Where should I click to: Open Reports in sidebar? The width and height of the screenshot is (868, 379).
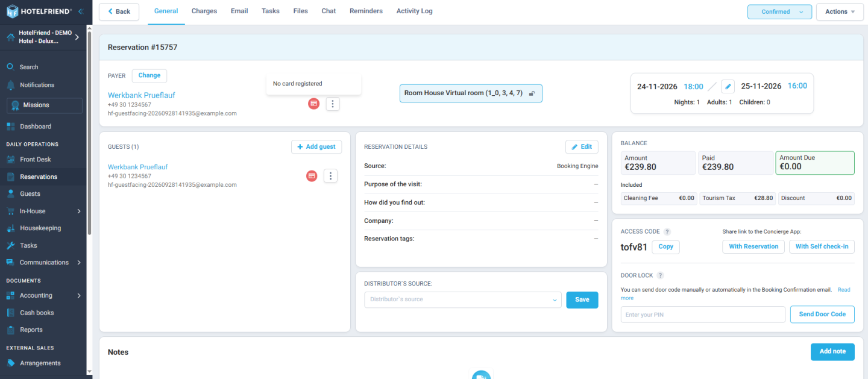tap(31, 330)
